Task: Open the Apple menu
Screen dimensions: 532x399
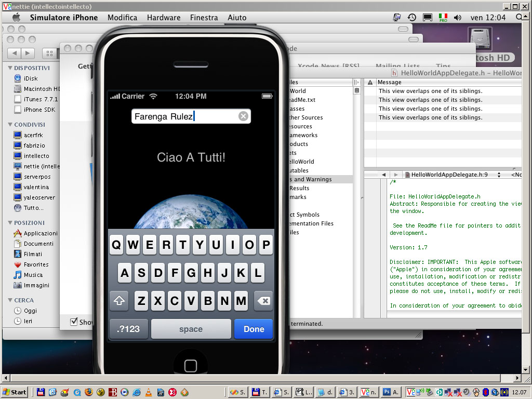Action: pyautogui.click(x=16, y=17)
